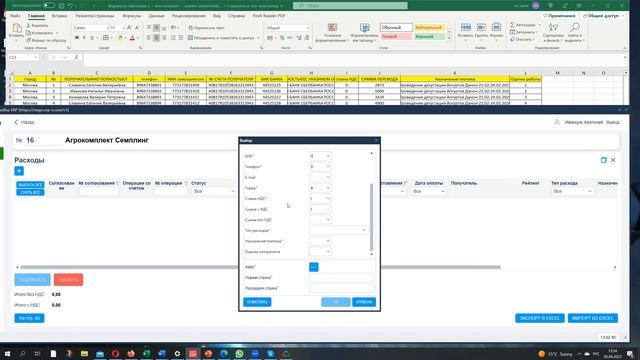Open the Excel number format dropdown (Общий)
640x360 pixels.
click(x=288, y=28)
